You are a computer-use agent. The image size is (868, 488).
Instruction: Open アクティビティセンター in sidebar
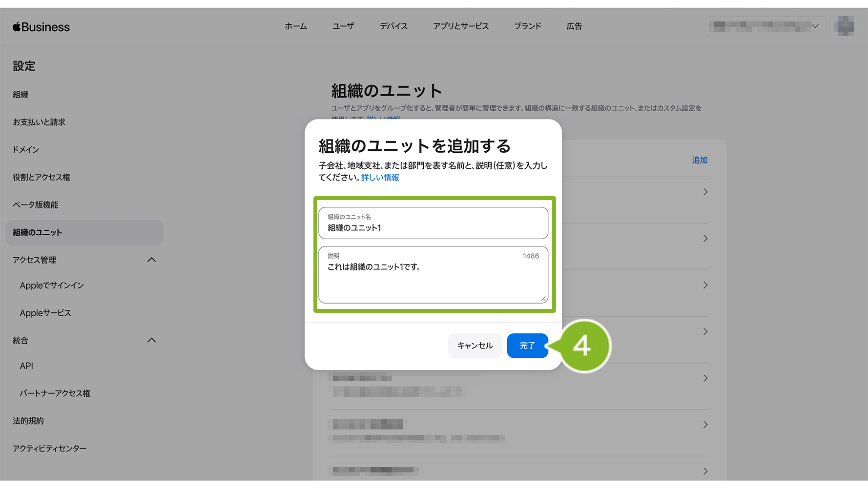pyautogui.click(x=50, y=448)
